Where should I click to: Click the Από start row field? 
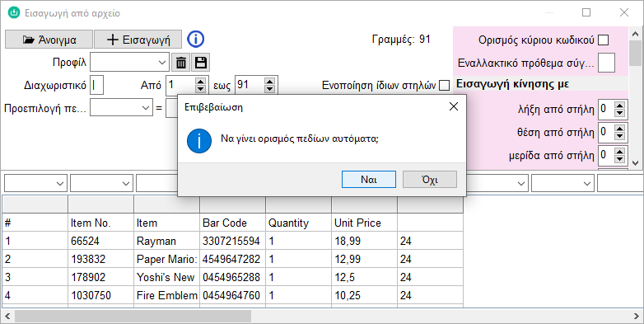pos(180,85)
